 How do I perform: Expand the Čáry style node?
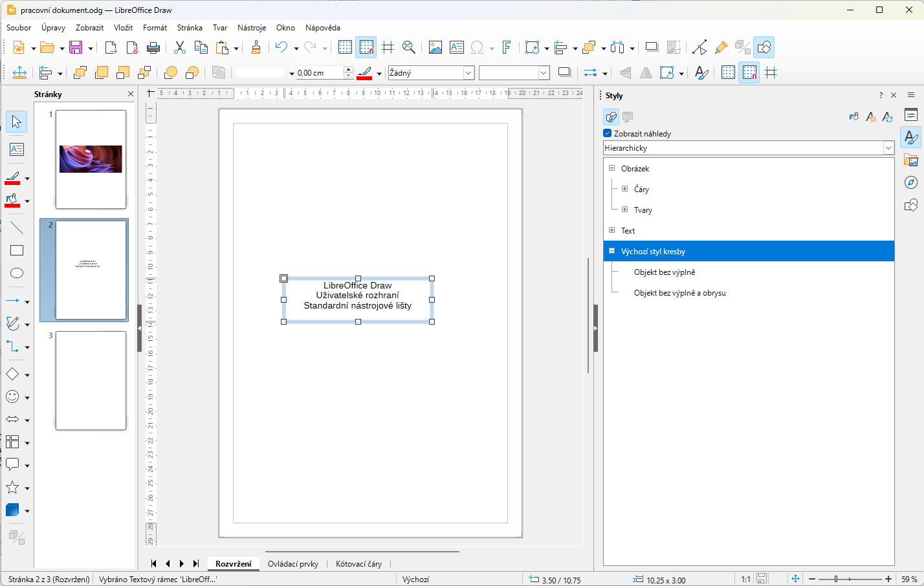pyautogui.click(x=624, y=189)
